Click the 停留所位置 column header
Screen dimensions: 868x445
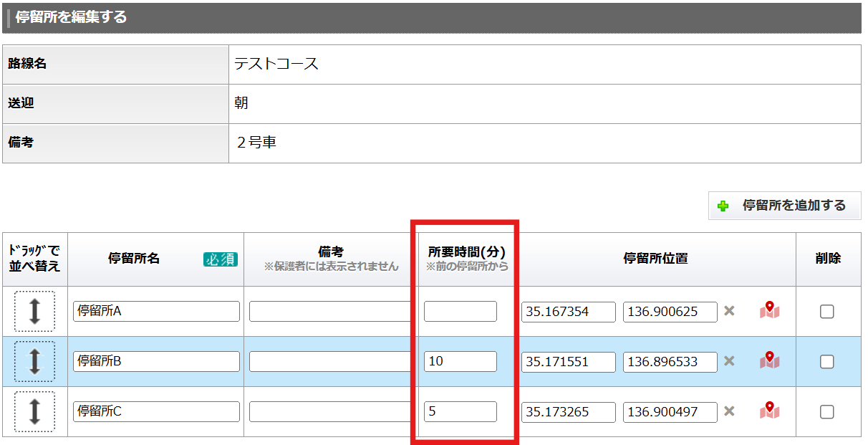pyautogui.click(x=655, y=259)
